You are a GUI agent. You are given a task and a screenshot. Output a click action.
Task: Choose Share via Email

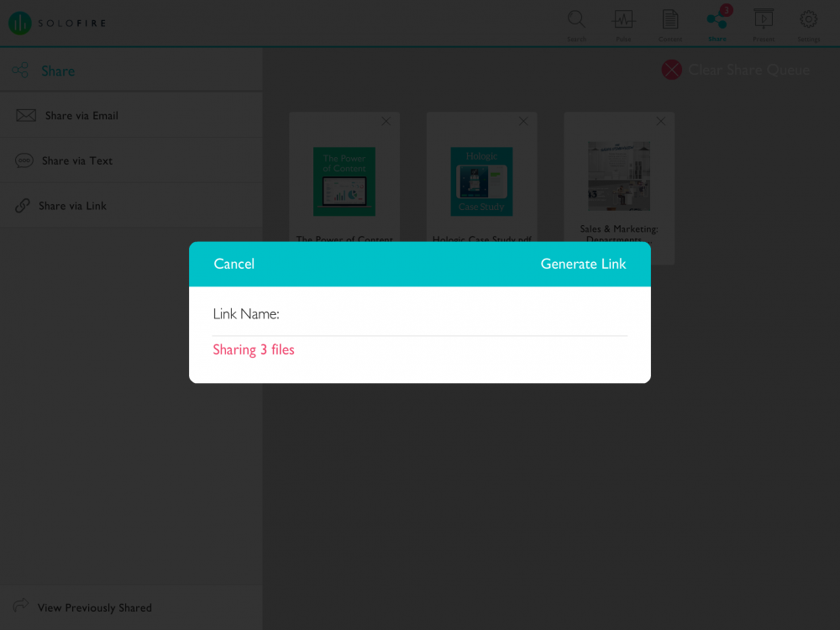pyautogui.click(x=131, y=116)
